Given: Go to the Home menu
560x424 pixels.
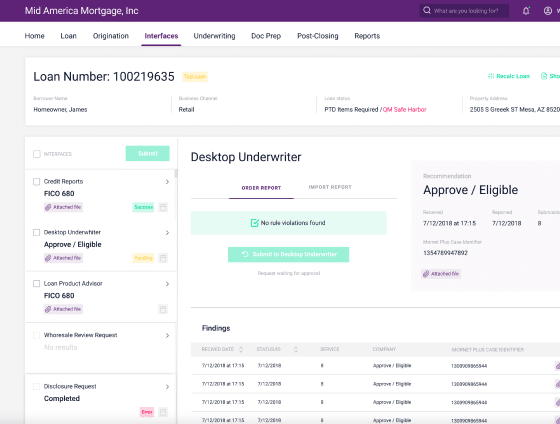Looking at the screenshot, I should (x=34, y=36).
